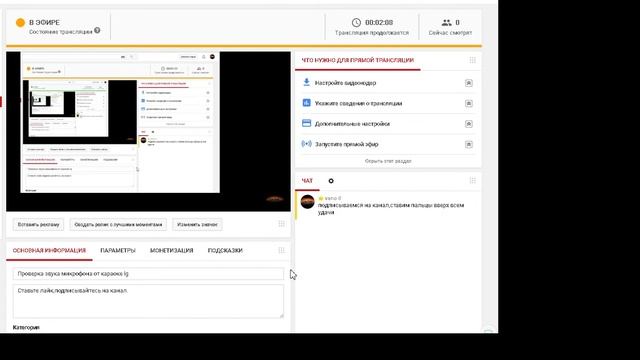Switch to the 'Монетизация' tab
The width and height of the screenshot is (640, 360).
[x=171, y=251]
